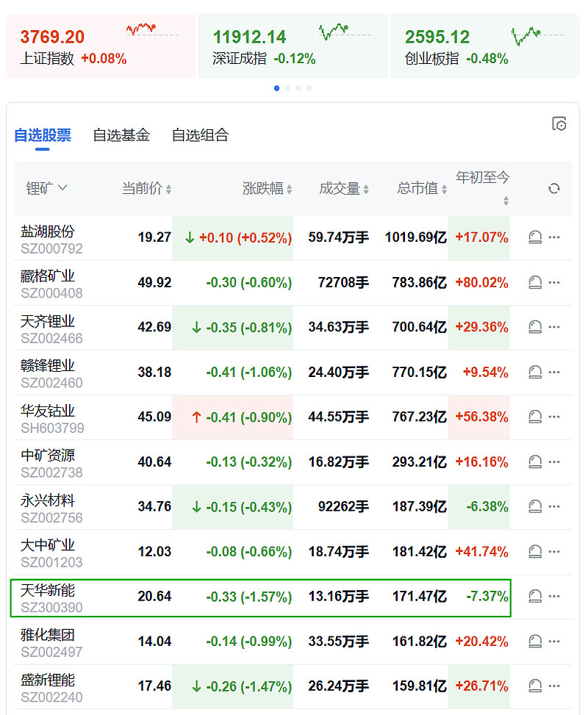The width and height of the screenshot is (588, 715).
Task: Open the 深证成指 index card
Action: (293, 46)
